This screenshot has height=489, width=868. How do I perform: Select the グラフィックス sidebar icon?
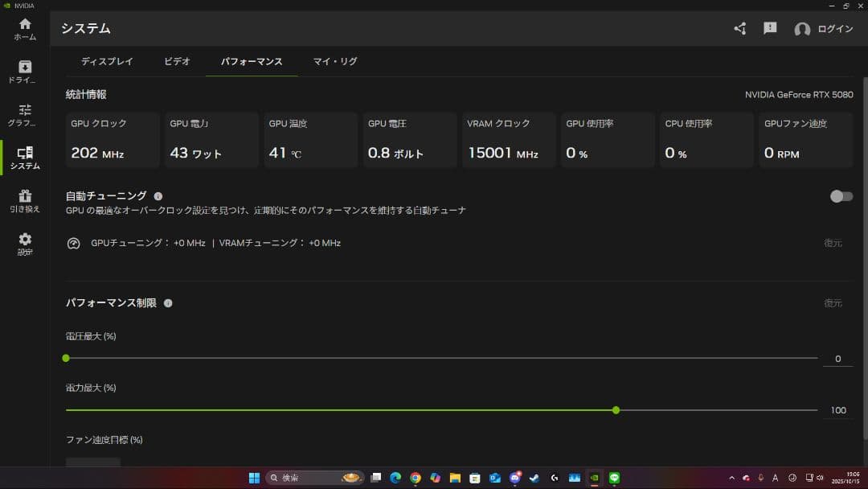(24, 114)
